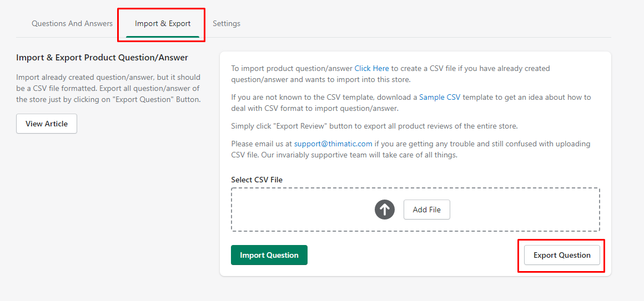Go to the Settings tab
This screenshot has width=644, height=301.
click(227, 23)
